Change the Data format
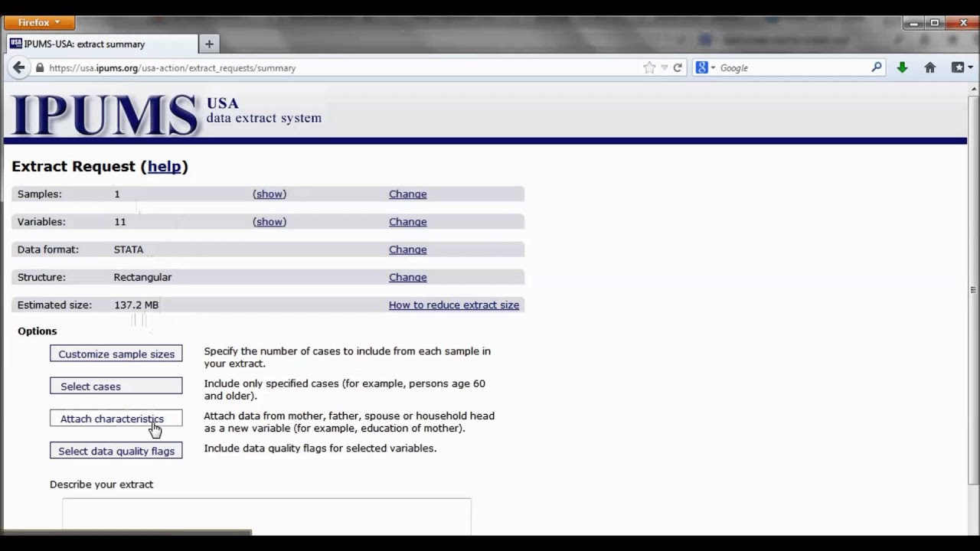Viewport: 980px width, 551px height. 407,249
